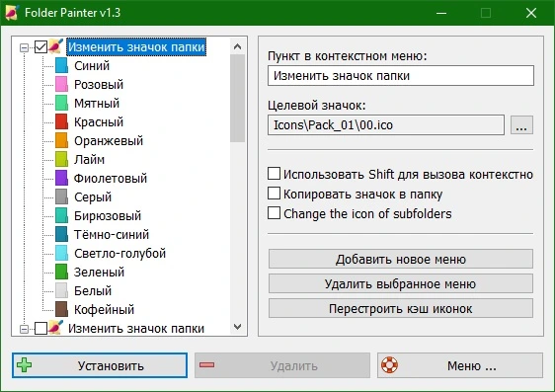
Task: Click the purple folder icon beside Фиолетовый
Action: (61, 179)
